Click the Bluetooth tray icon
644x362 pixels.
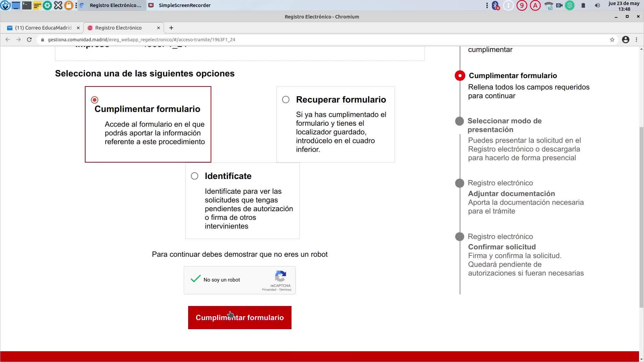(495, 5)
